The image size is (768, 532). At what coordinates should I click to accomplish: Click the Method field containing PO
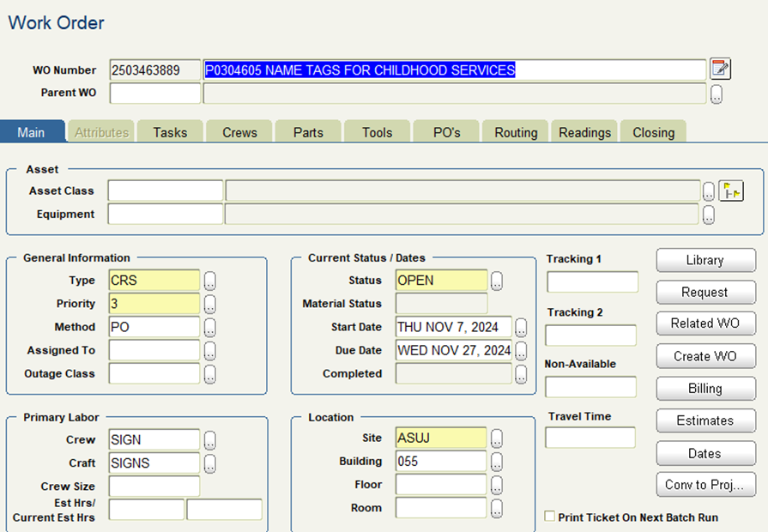pyautogui.click(x=154, y=327)
